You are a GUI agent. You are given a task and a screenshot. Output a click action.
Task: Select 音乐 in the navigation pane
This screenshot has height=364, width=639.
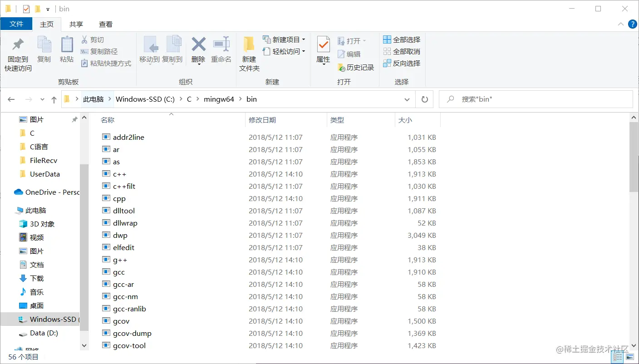coord(31,292)
